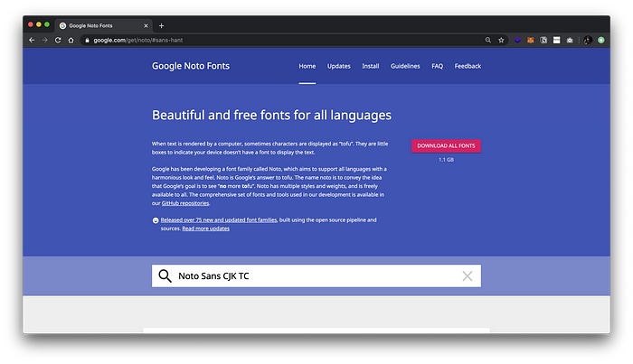Click the 1.1 GB size label

pyautogui.click(x=446, y=160)
